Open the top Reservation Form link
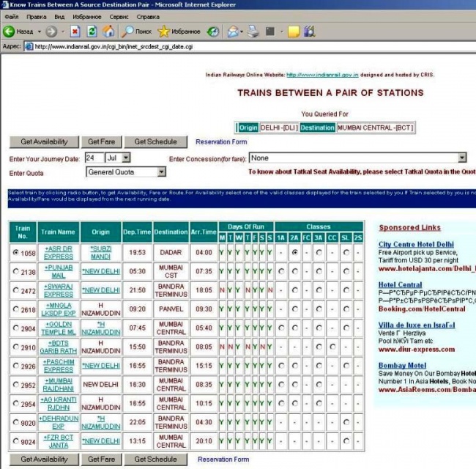 pos(221,141)
